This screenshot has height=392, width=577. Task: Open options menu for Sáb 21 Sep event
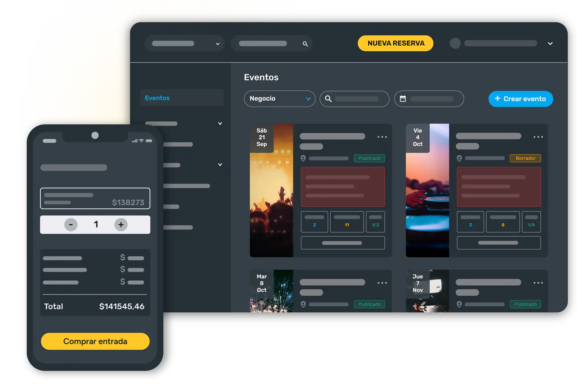pyautogui.click(x=382, y=137)
